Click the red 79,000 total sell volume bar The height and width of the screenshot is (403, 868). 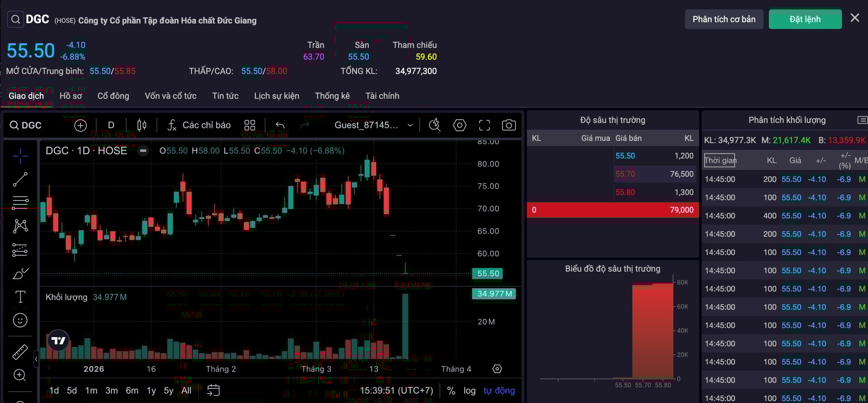click(x=613, y=210)
